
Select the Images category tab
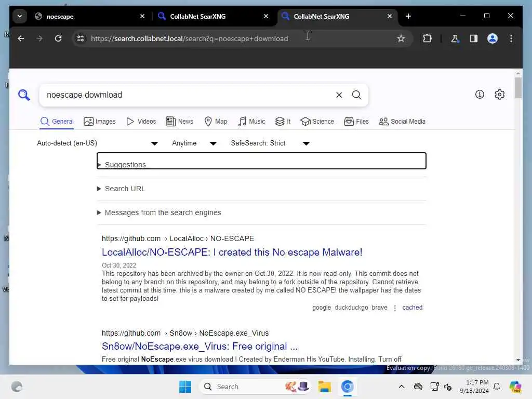pyautogui.click(x=100, y=122)
